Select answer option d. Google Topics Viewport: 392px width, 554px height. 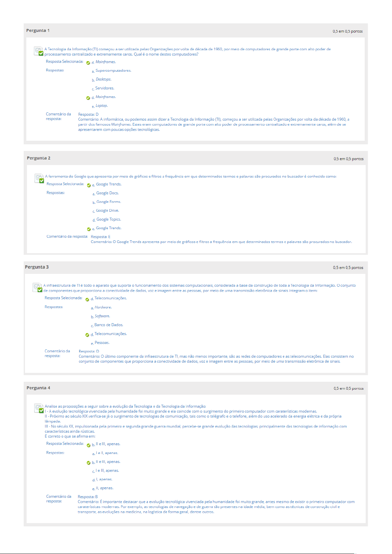(x=107, y=220)
